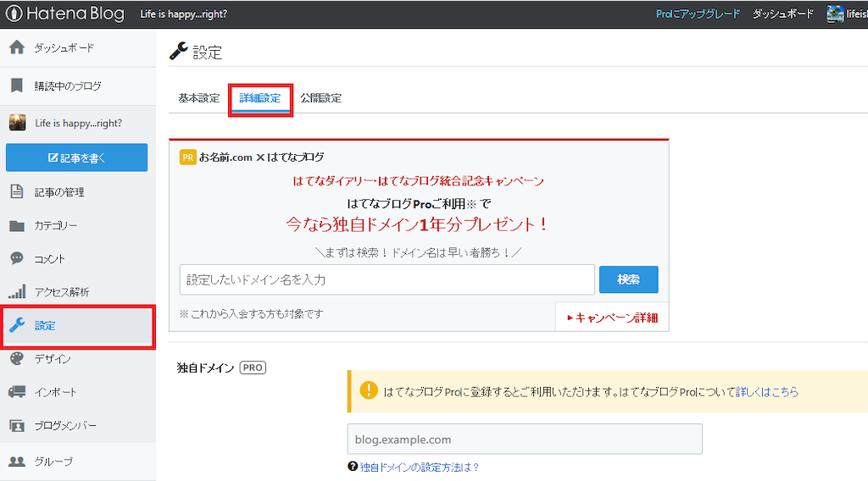Click the 検索 button
The image size is (868, 481).
tap(628, 279)
